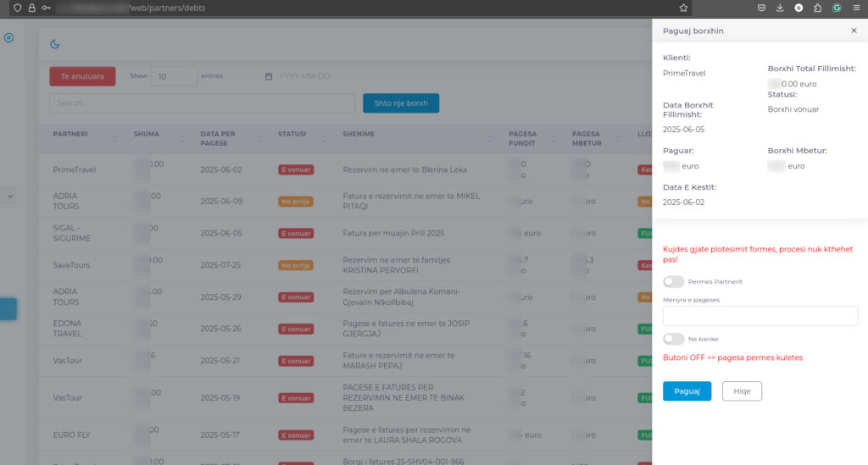The image size is (868, 465).
Task: Click the note mentioning MARASH PEPAJ
Action: (398, 361)
